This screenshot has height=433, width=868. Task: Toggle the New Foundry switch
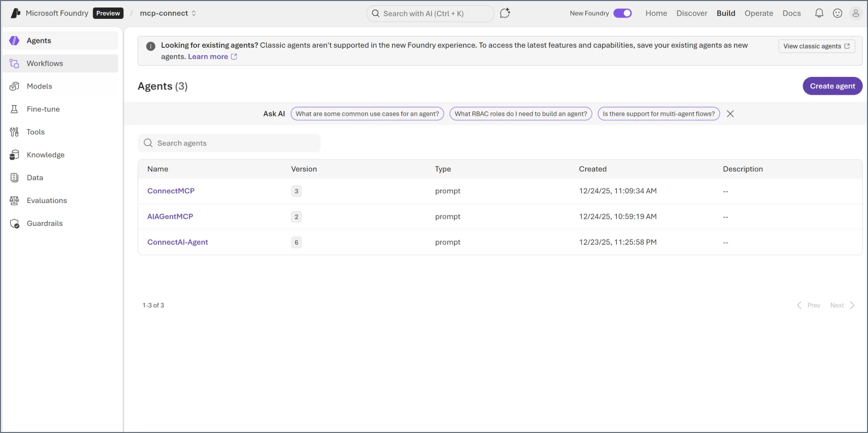[622, 13]
